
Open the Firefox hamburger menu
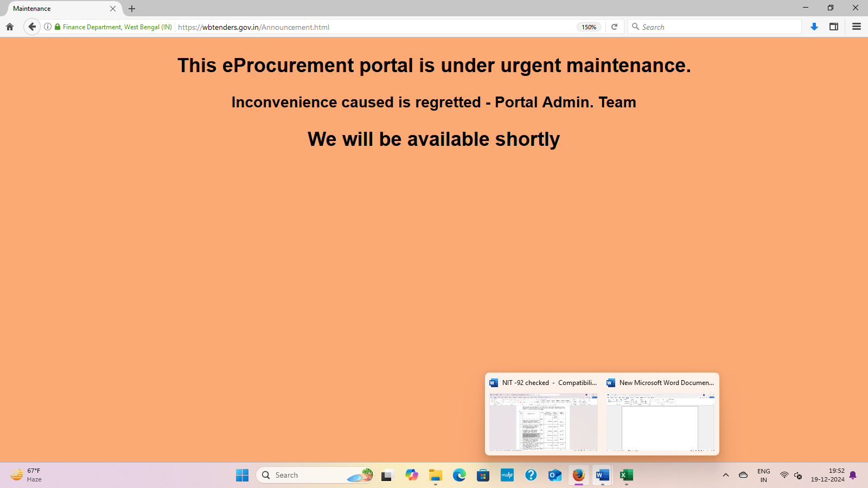857,27
